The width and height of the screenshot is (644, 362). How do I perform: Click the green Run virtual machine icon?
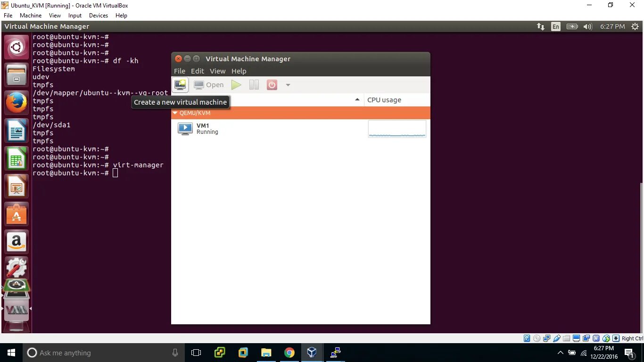236,85
